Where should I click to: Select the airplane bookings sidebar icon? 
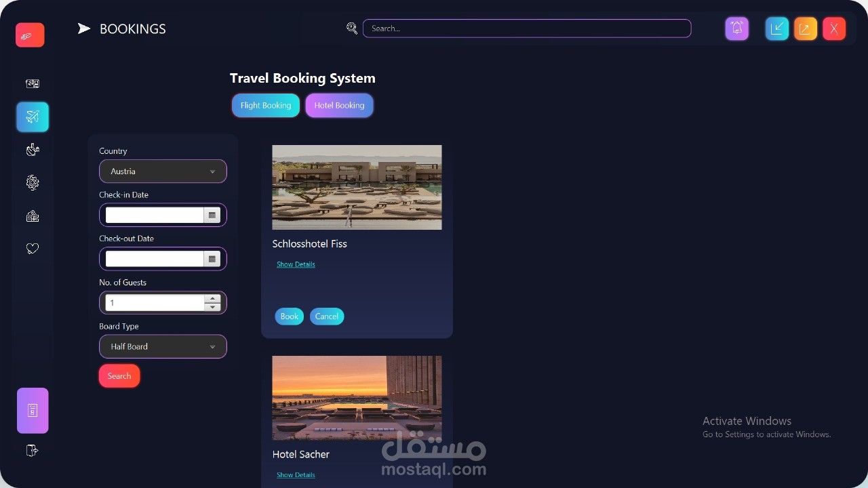[33, 117]
